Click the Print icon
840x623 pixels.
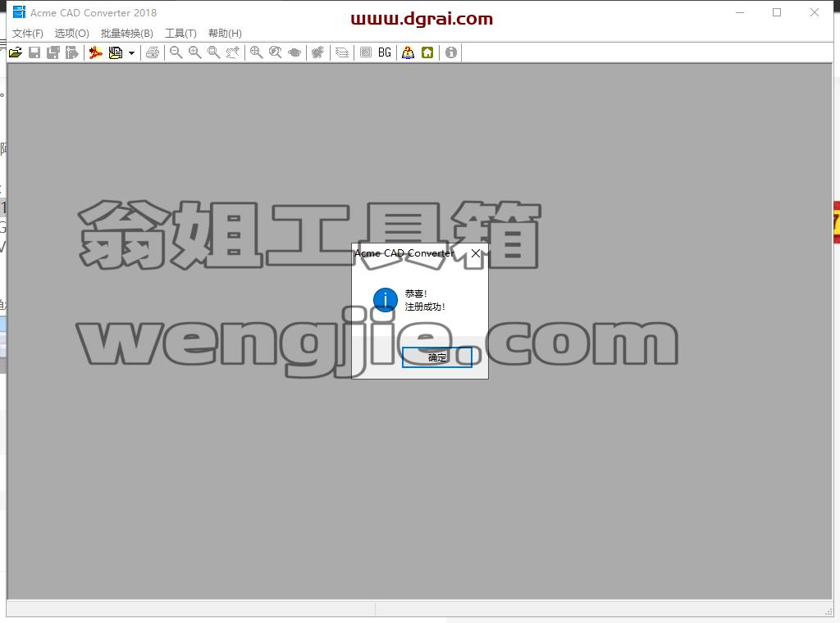point(153,52)
